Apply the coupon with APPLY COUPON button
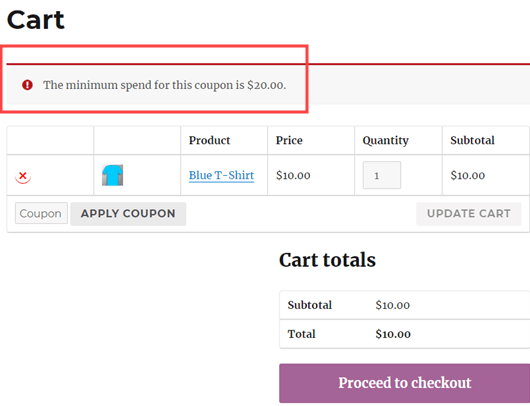The image size is (530, 406). [128, 214]
